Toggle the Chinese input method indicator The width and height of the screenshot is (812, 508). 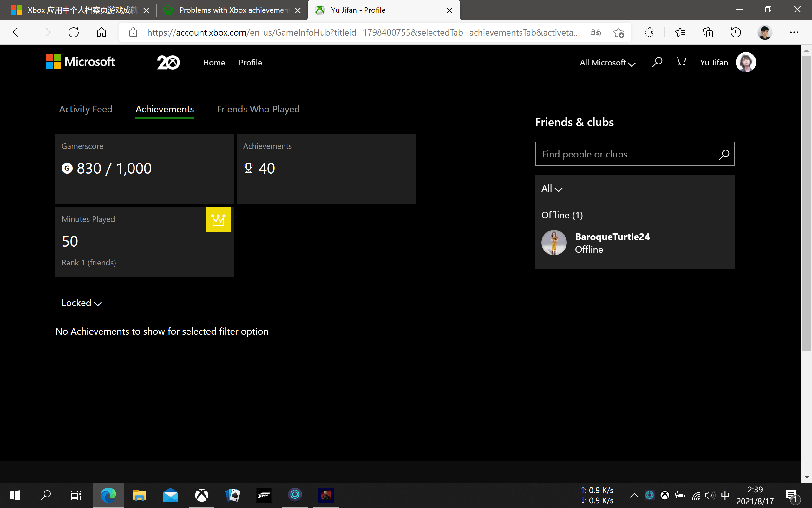point(725,495)
